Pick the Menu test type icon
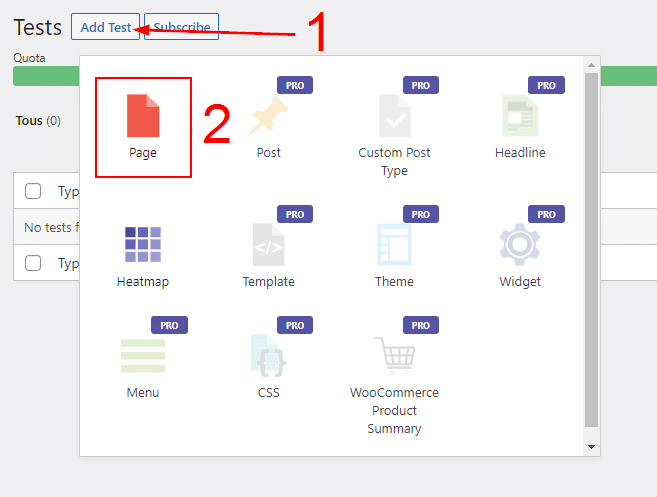Image resolution: width=657 pixels, height=497 pixels. [x=143, y=356]
